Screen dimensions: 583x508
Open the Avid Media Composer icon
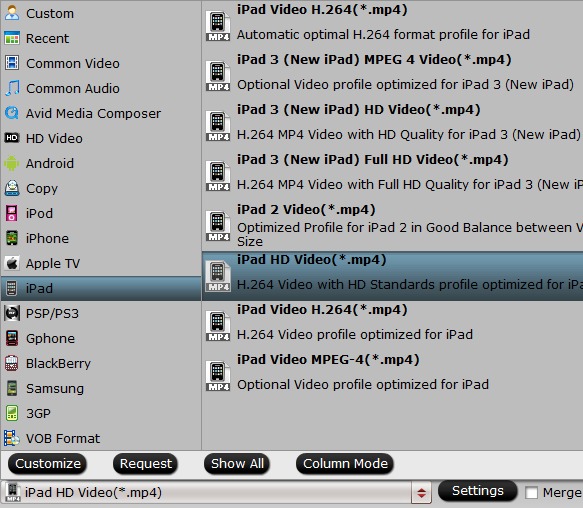coord(12,113)
